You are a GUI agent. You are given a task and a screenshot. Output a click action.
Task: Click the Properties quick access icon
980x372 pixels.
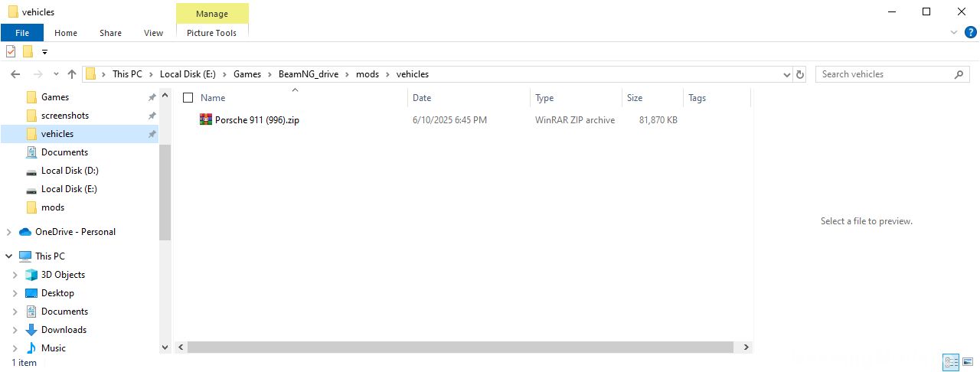point(11,51)
